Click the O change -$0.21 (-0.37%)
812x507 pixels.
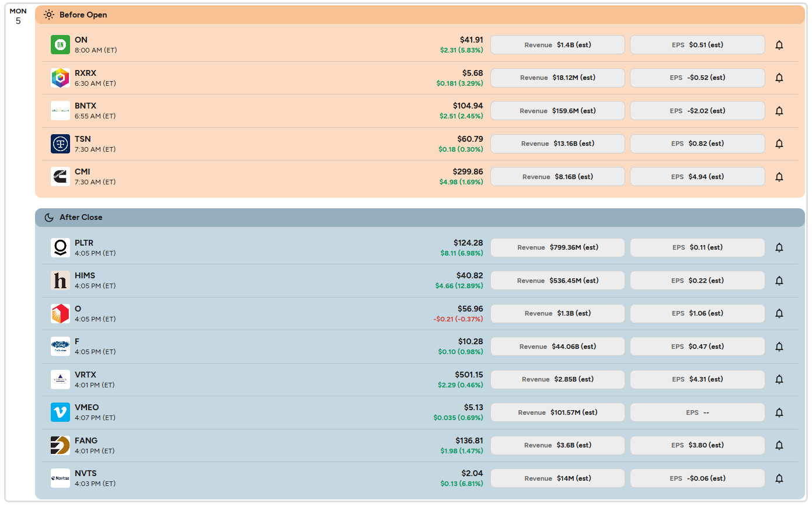tap(458, 319)
